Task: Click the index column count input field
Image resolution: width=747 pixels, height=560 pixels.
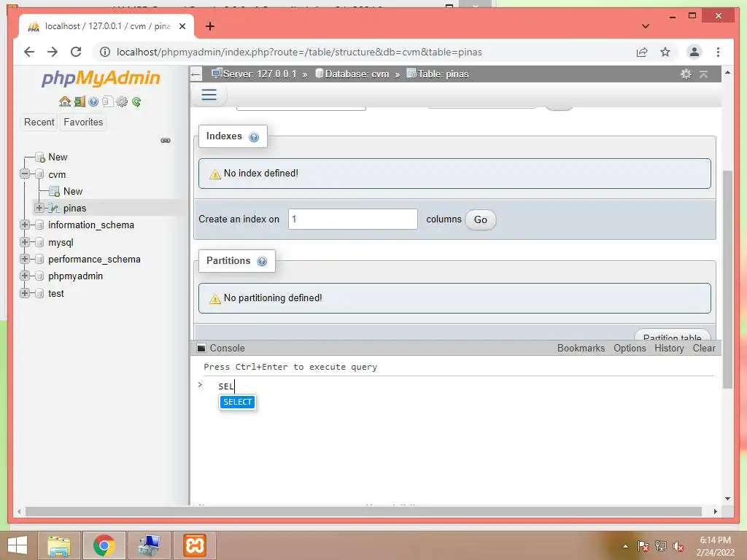Action: 353,219
